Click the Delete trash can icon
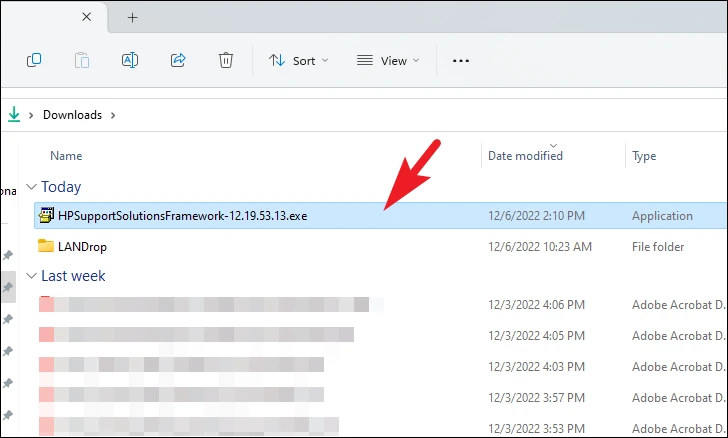Screen dimensions: 728x438 pyautogui.click(x=226, y=60)
